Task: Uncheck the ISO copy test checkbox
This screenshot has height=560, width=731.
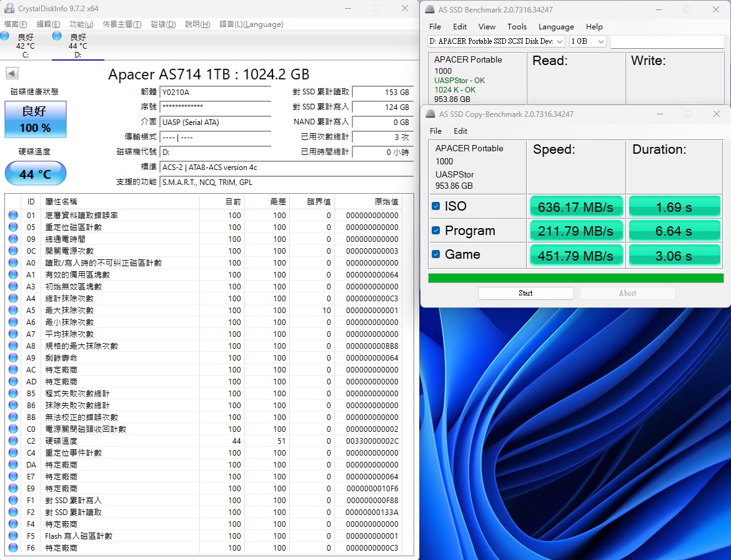Action: tap(436, 206)
